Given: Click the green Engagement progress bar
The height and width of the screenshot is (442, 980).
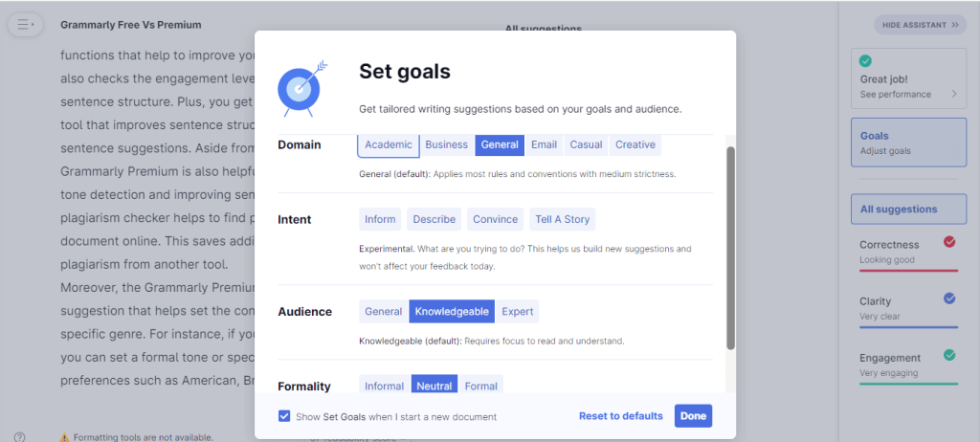Looking at the screenshot, I should [908, 384].
